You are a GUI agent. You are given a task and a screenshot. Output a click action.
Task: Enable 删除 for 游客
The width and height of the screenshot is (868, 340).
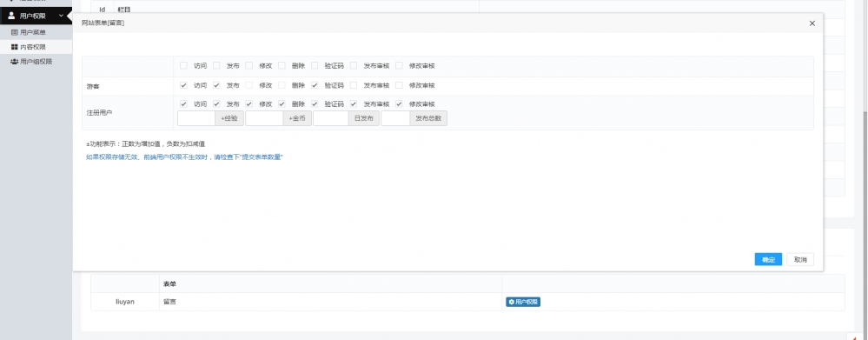(282, 86)
